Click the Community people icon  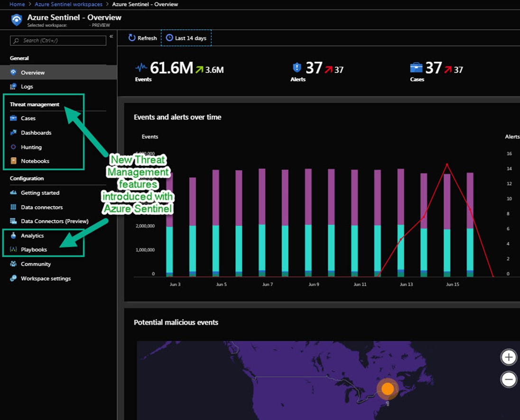(13, 264)
